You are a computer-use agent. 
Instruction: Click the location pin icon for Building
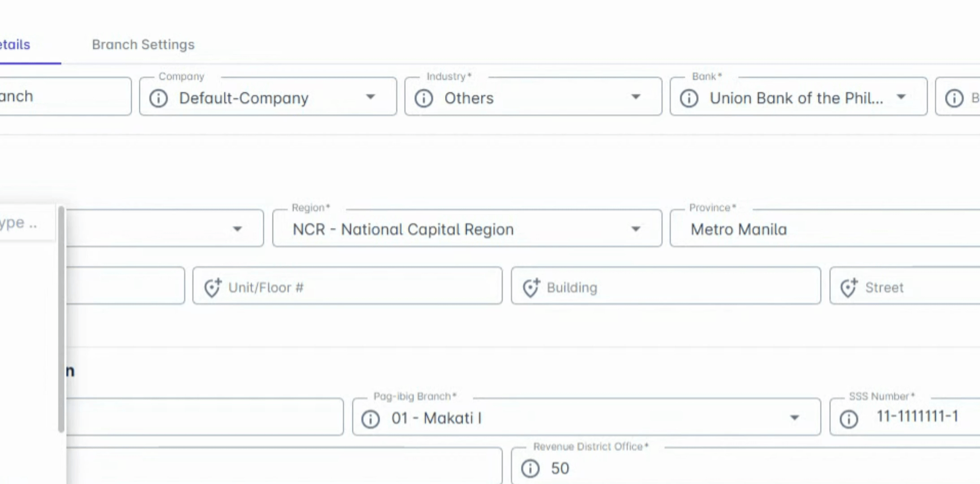[x=531, y=287]
